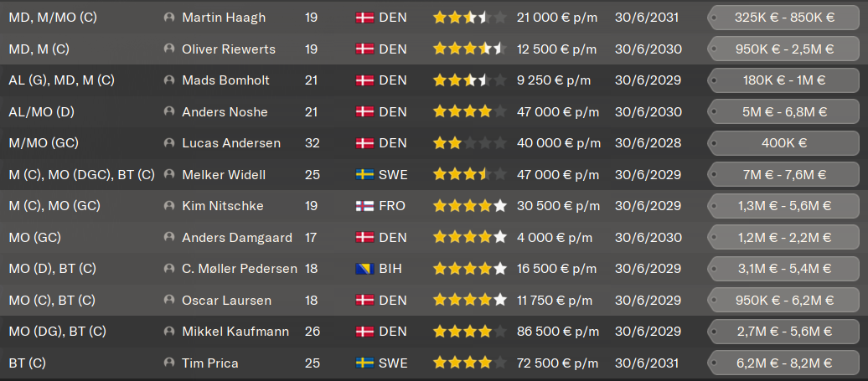The height and width of the screenshot is (381, 868).
Task: Click the Swedish flag in Tim Prica's row
Action: pos(365,363)
